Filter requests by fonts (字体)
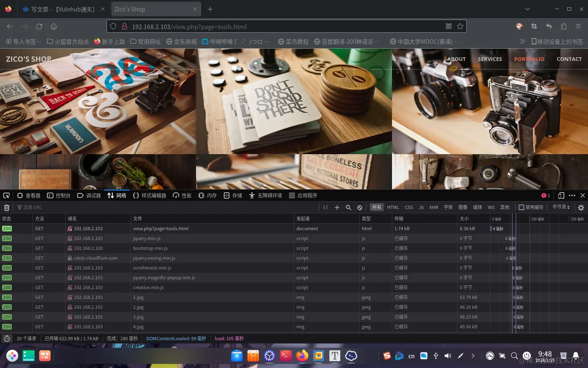Image resolution: width=588 pixels, height=368 pixels. 448,207
